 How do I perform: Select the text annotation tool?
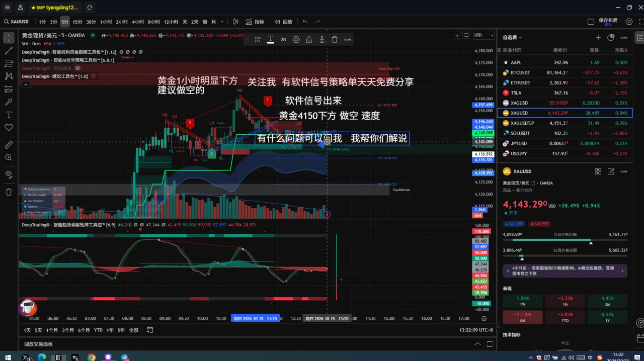pos(9,115)
